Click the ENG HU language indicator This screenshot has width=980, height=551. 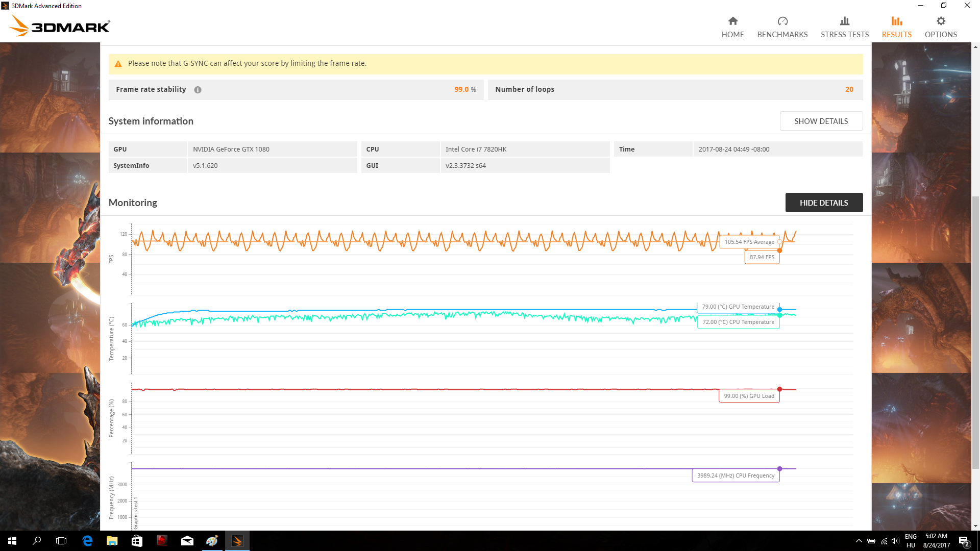pos(911,541)
